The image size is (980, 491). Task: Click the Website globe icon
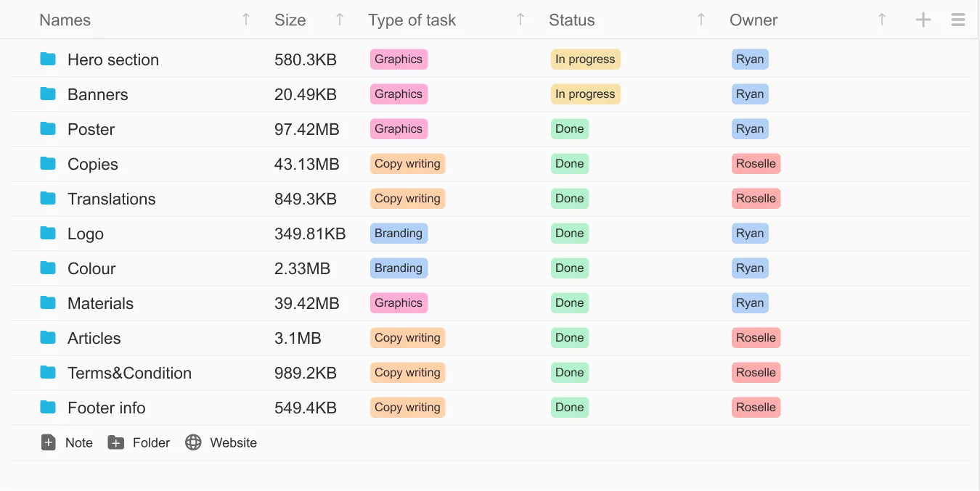click(x=193, y=442)
